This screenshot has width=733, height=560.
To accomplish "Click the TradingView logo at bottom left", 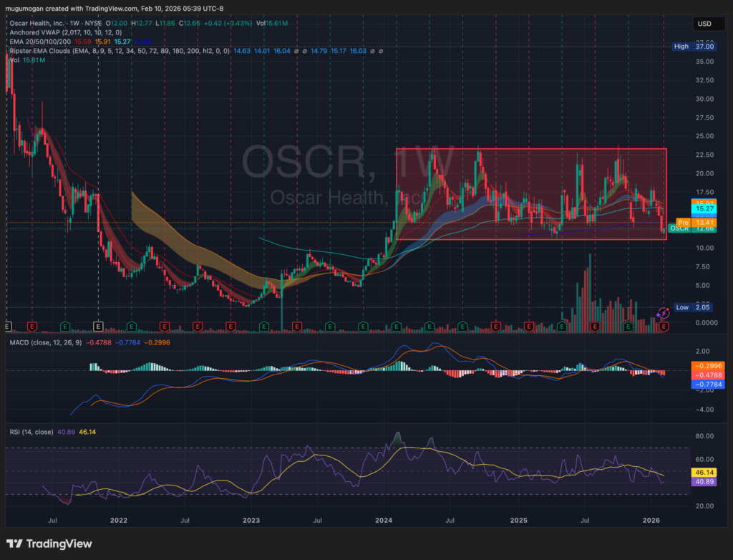I will (49, 544).
